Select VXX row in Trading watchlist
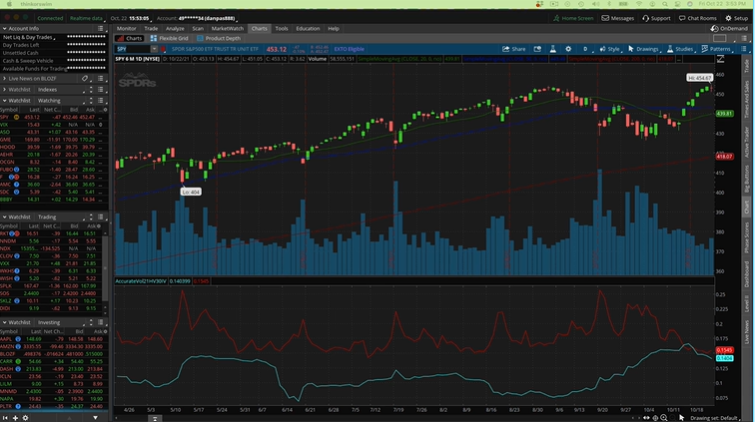 [52, 264]
